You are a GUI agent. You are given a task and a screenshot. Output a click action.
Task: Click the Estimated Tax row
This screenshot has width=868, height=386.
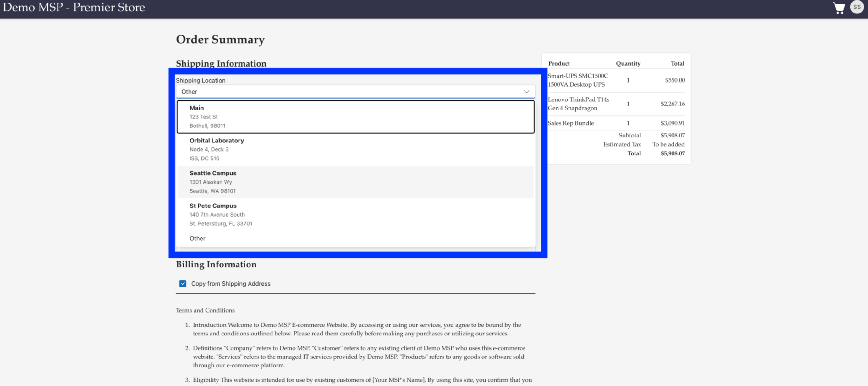622,144
